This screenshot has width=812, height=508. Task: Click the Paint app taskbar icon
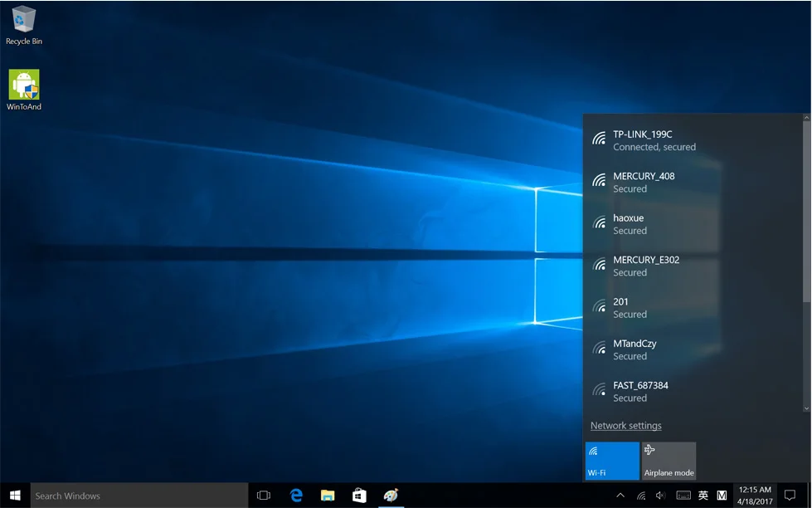tap(391, 496)
